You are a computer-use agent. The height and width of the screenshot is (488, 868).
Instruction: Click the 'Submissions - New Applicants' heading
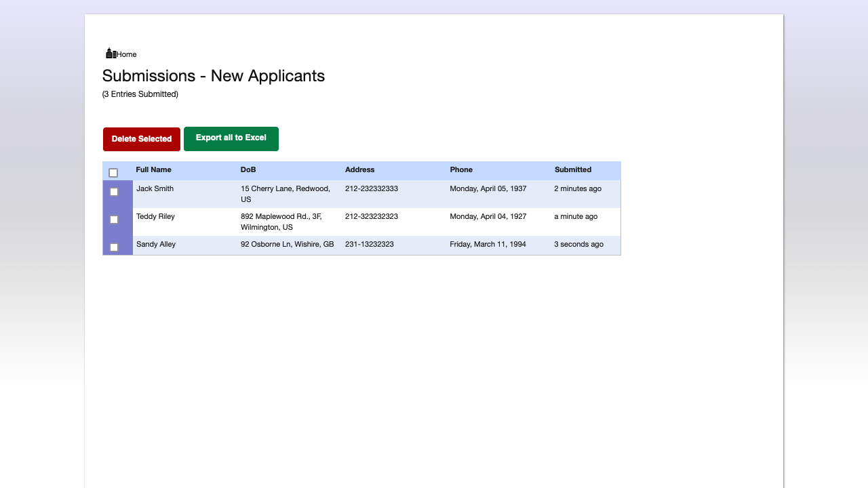214,76
